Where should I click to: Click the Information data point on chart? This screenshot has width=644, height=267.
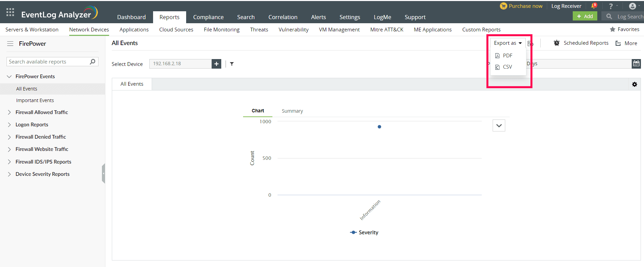pyautogui.click(x=379, y=127)
